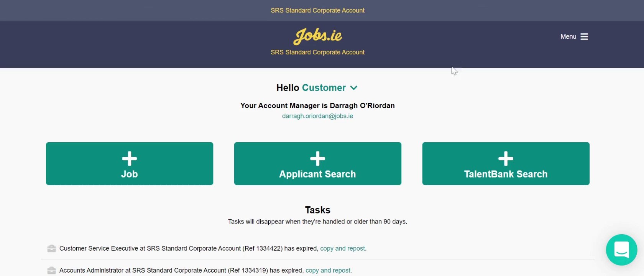Click the green Customer name text
Screen dimensions: 644x276
[x=324, y=88]
